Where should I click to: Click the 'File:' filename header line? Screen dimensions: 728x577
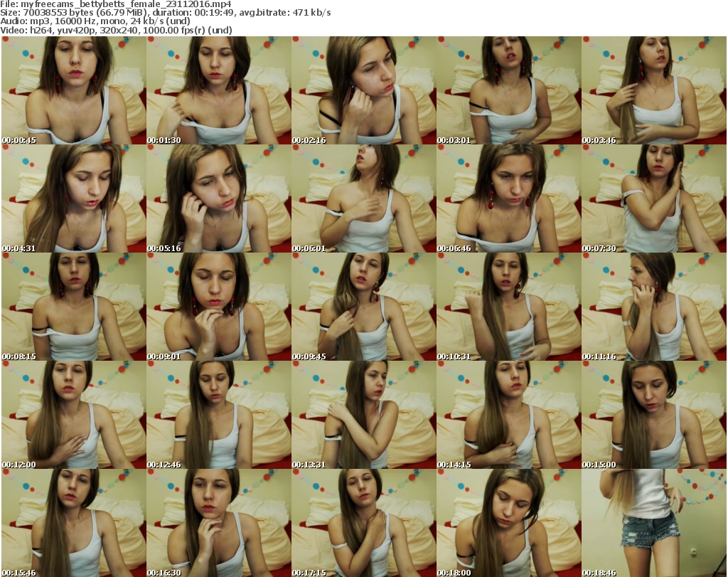[116, 4]
